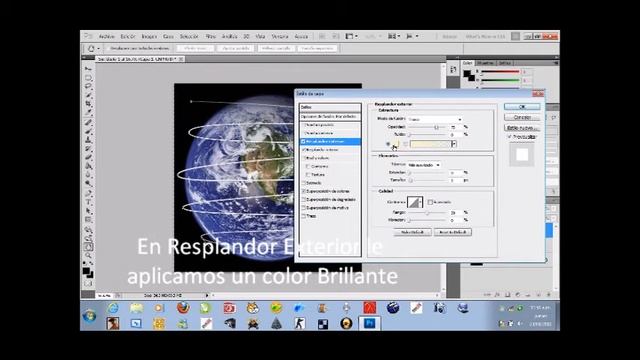Open the Imagen menu

(149, 36)
